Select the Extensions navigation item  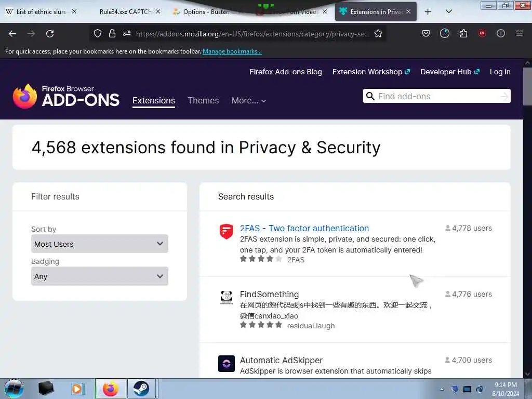click(x=154, y=100)
